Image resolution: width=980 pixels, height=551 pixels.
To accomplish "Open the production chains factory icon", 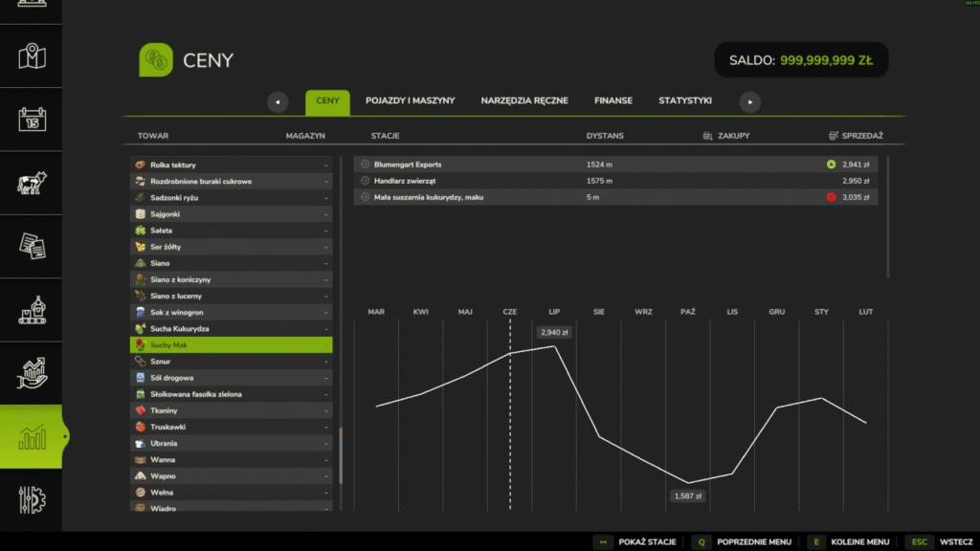I will click(x=32, y=310).
